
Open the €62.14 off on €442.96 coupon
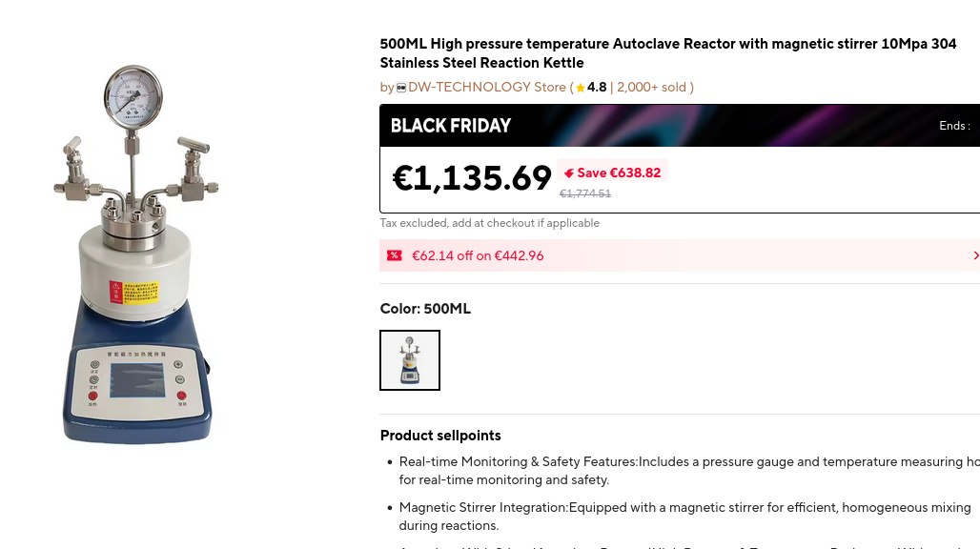tap(478, 255)
